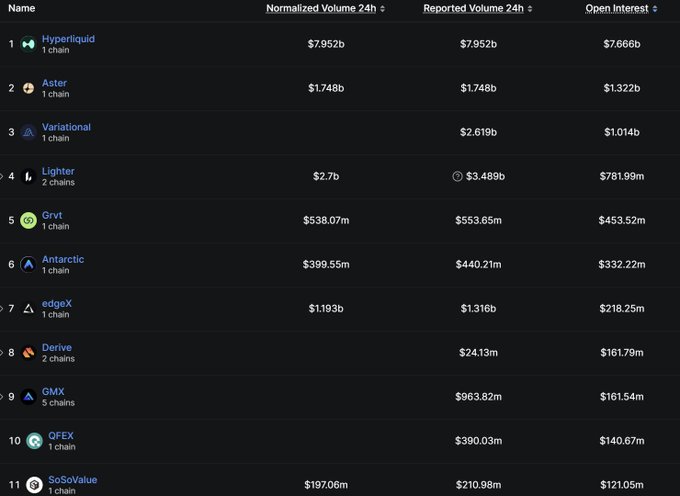Click the edgeX protocol logo icon

[x=28, y=309]
